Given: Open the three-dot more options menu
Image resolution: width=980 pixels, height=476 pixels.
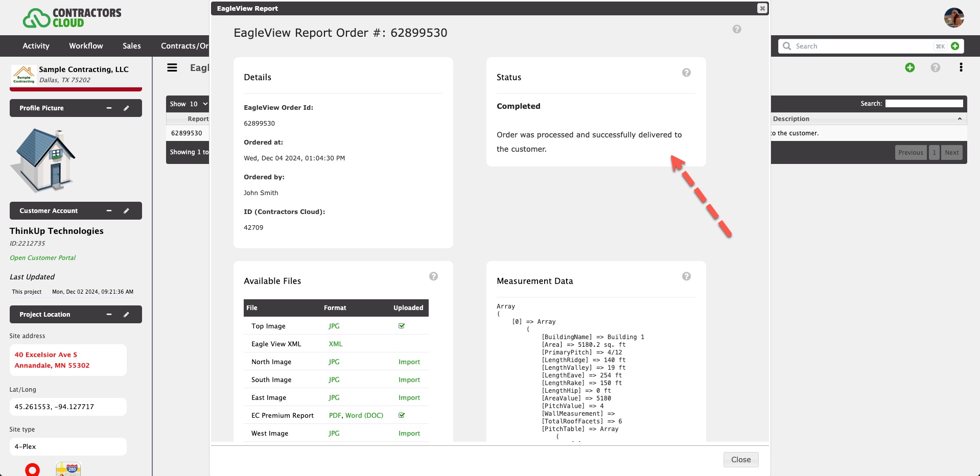Looking at the screenshot, I should [x=961, y=67].
